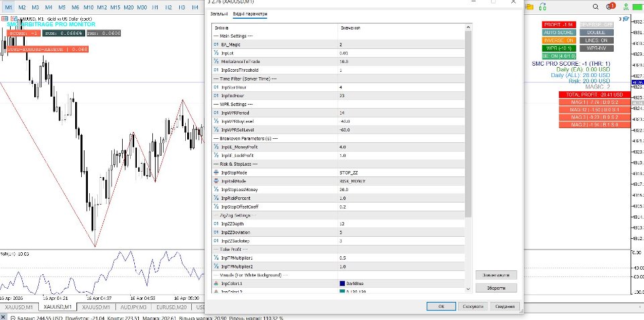Edit the InpRiskPercent value 1.0
The height and width of the screenshot is (320, 644).
[x=401, y=198]
